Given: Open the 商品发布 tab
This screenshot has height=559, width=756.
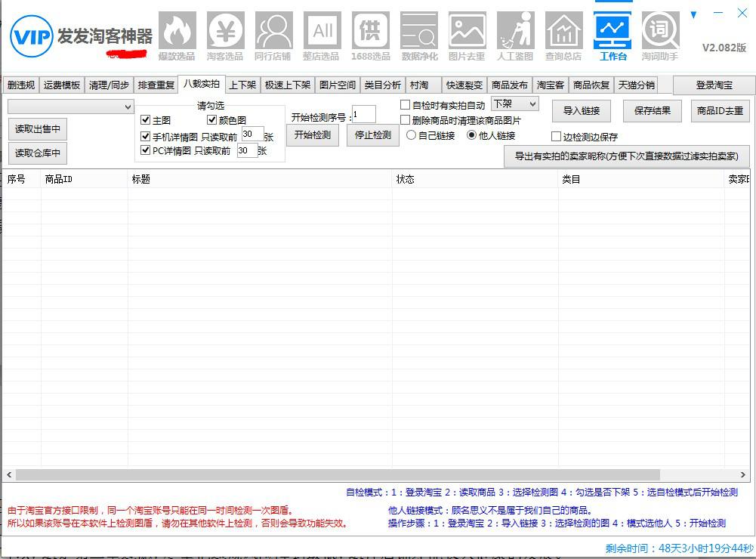Looking at the screenshot, I should pos(511,85).
